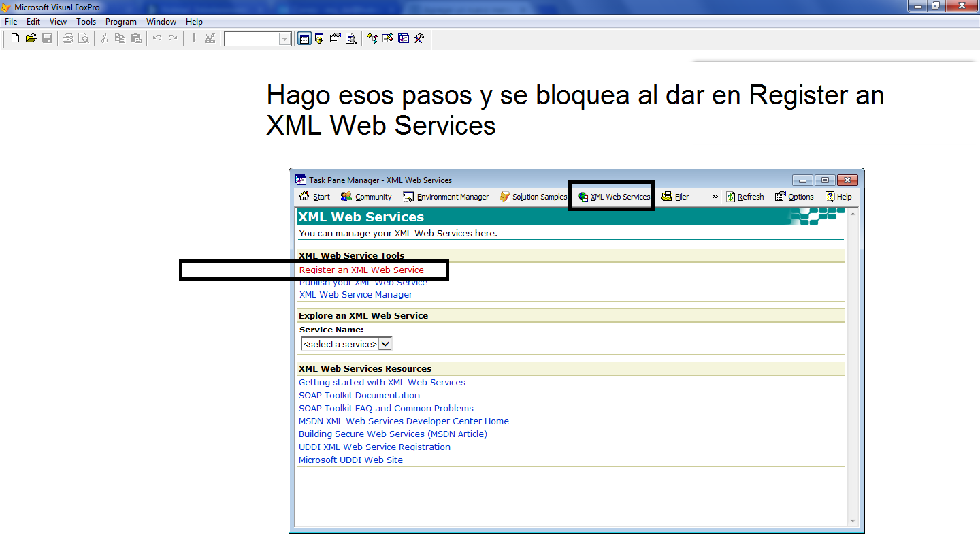Open the Help menu
Image resolution: width=980 pixels, height=557 pixels.
click(194, 22)
